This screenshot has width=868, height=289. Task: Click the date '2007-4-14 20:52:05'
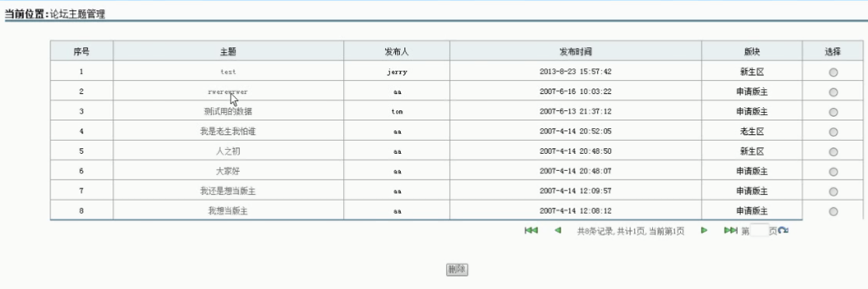pyautogui.click(x=575, y=132)
